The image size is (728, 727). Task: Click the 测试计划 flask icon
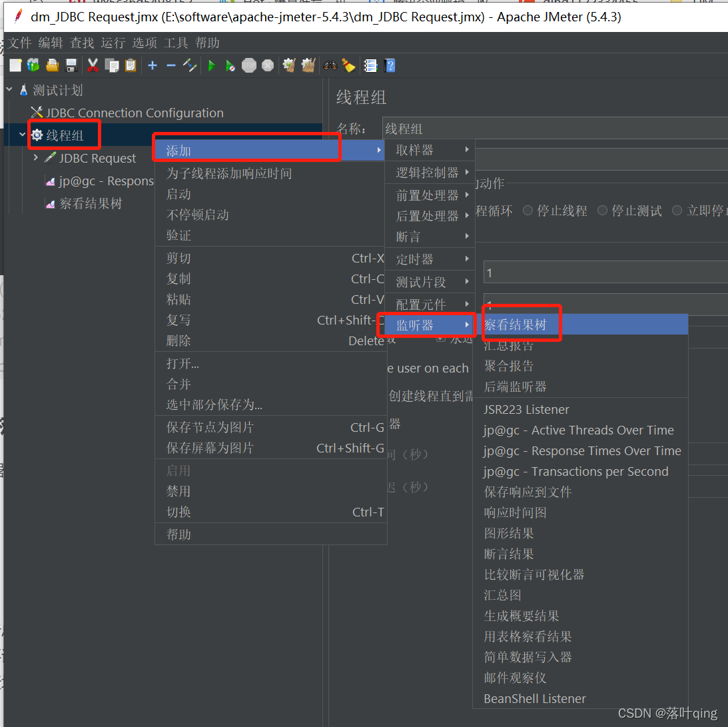click(24, 90)
